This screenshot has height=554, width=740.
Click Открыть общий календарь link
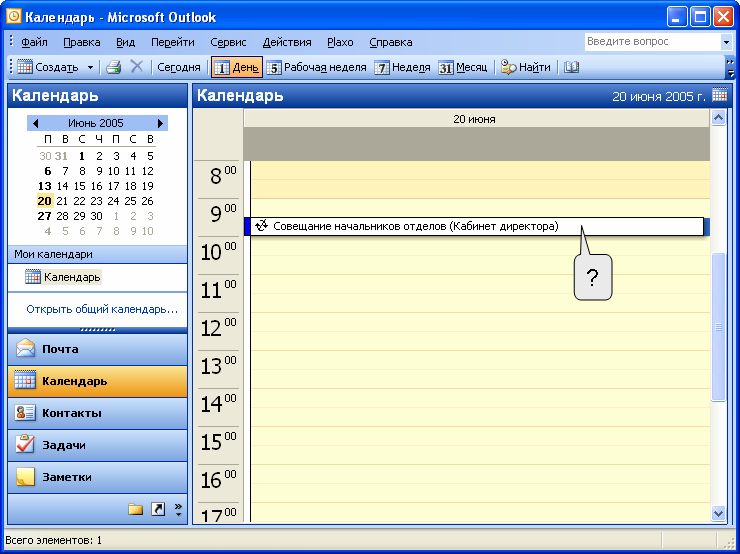[x=102, y=309]
